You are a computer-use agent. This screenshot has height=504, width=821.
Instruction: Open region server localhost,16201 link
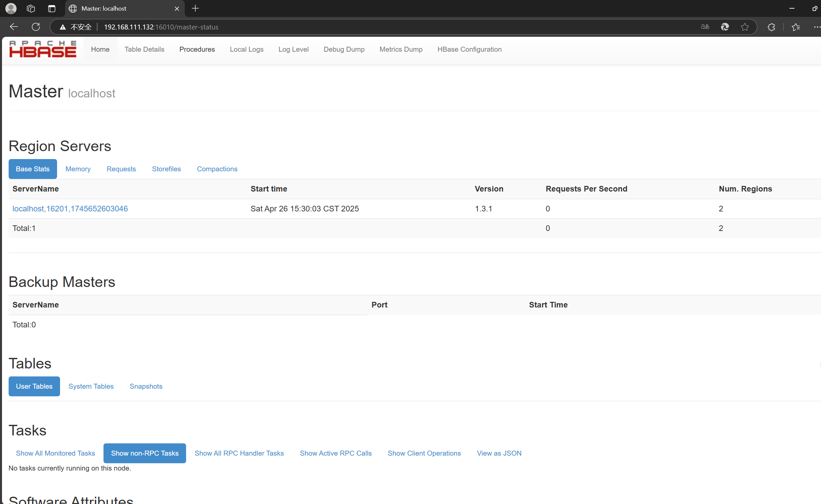point(70,209)
